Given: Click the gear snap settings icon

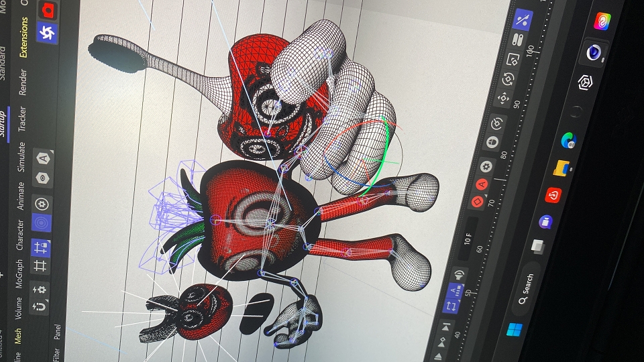Looking at the screenshot, I should coord(40,290).
